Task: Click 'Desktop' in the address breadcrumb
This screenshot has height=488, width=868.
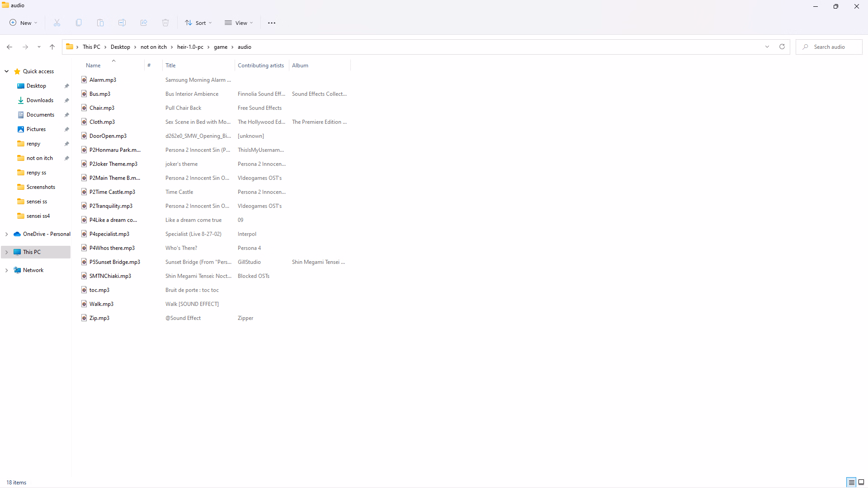Action: (120, 47)
